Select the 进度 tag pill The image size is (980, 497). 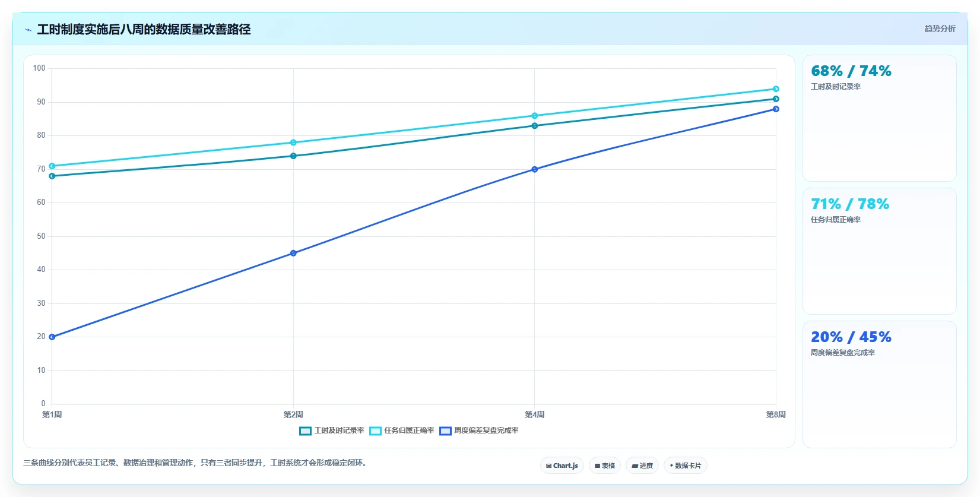pyautogui.click(x=642, y=466)
